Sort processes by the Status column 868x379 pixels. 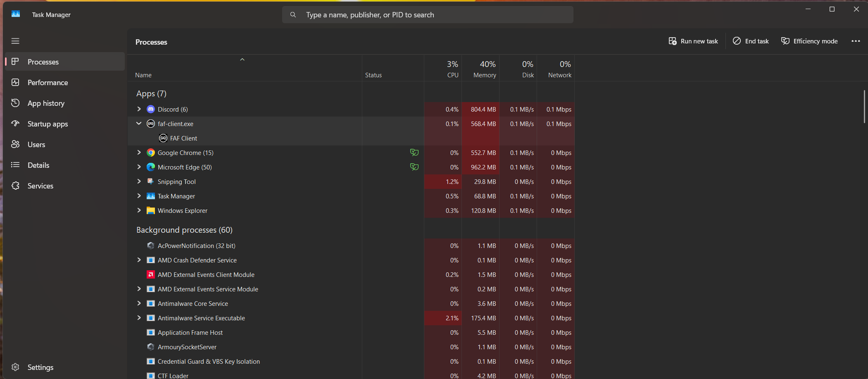(393, 68)
